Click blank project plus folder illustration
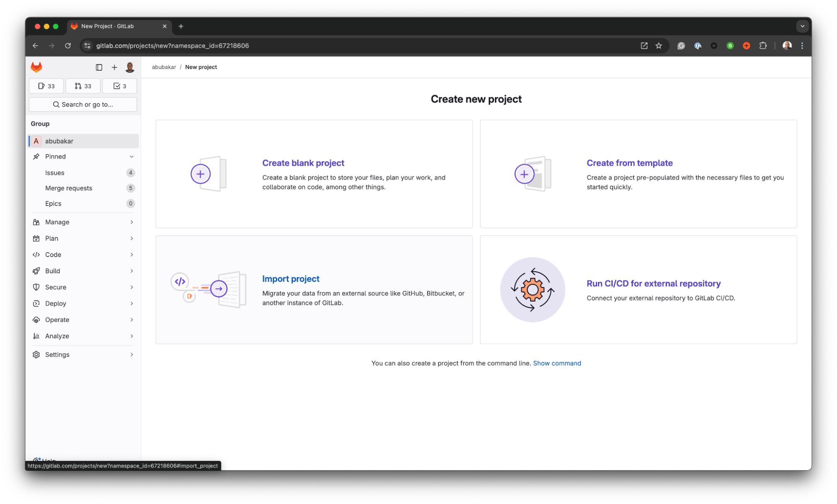Screen dimensions: 837x504 click(x=209, y=174)
